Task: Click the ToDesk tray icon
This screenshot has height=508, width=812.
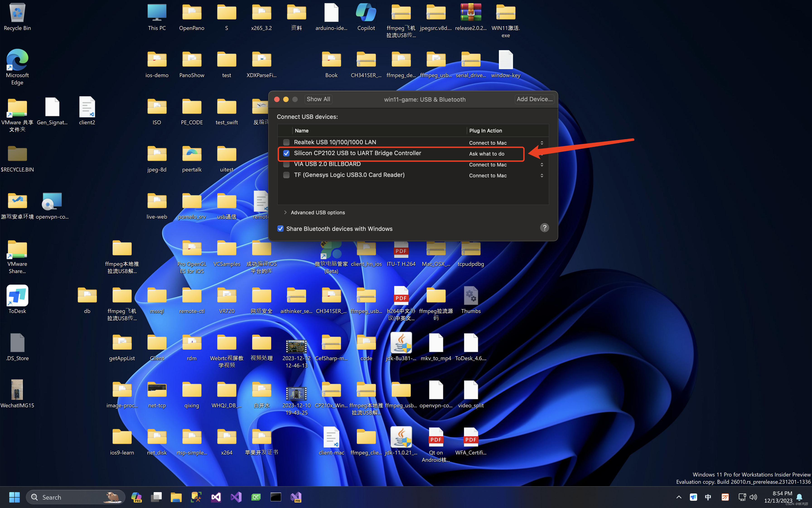Action: tap(694, 497)
